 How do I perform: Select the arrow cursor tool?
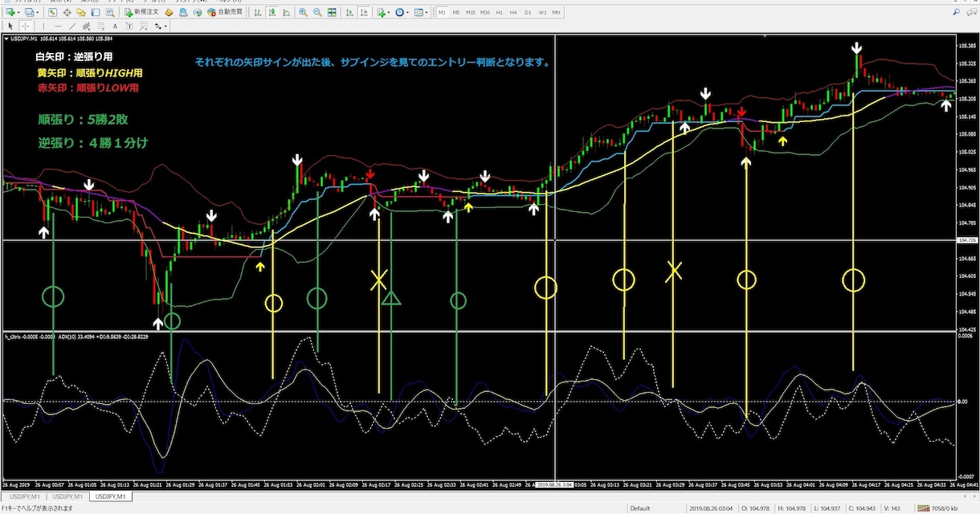tap(10, 27)
